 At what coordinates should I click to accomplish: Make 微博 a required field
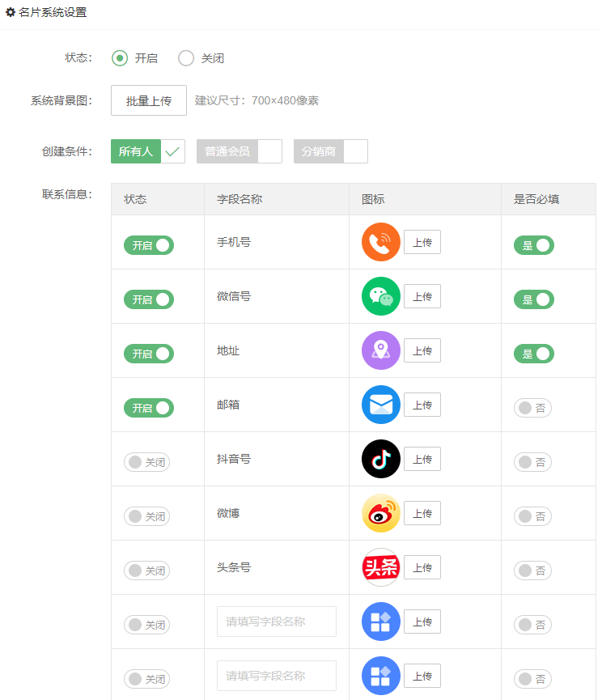(x=532, y=516)
